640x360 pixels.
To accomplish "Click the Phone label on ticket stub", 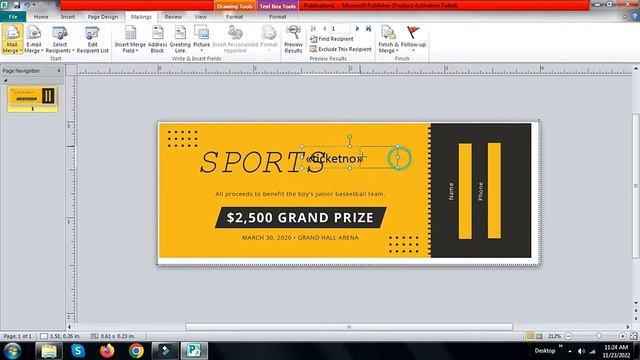I will (x=480, y=191).
